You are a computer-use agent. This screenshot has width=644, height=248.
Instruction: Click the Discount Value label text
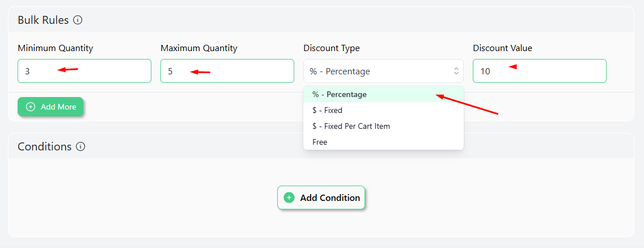(x=502, y=48)
